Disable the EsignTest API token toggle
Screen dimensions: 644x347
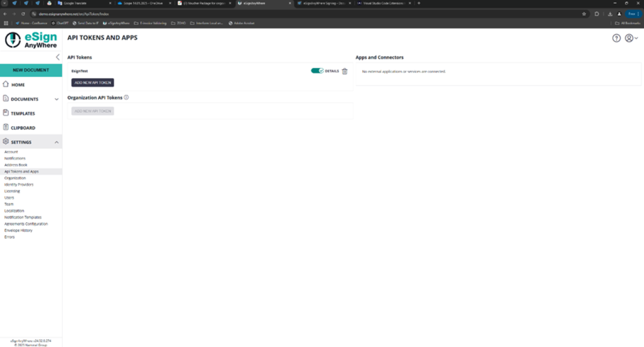tap(317, 71)
